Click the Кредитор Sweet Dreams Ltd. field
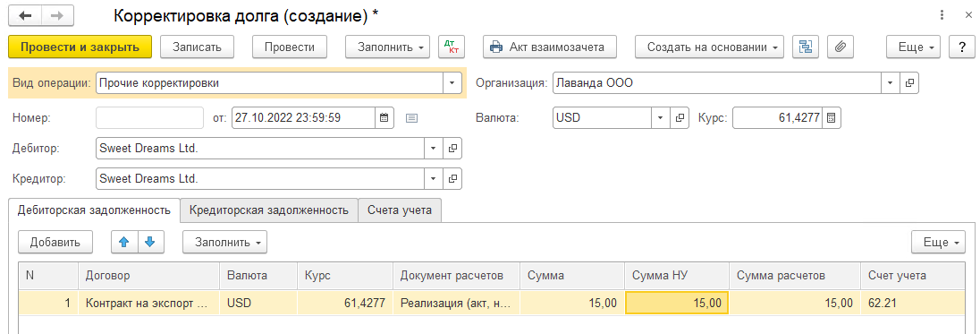Image resolution: width=980 pixels, height=334 pixels. click(x=260, y=179)
